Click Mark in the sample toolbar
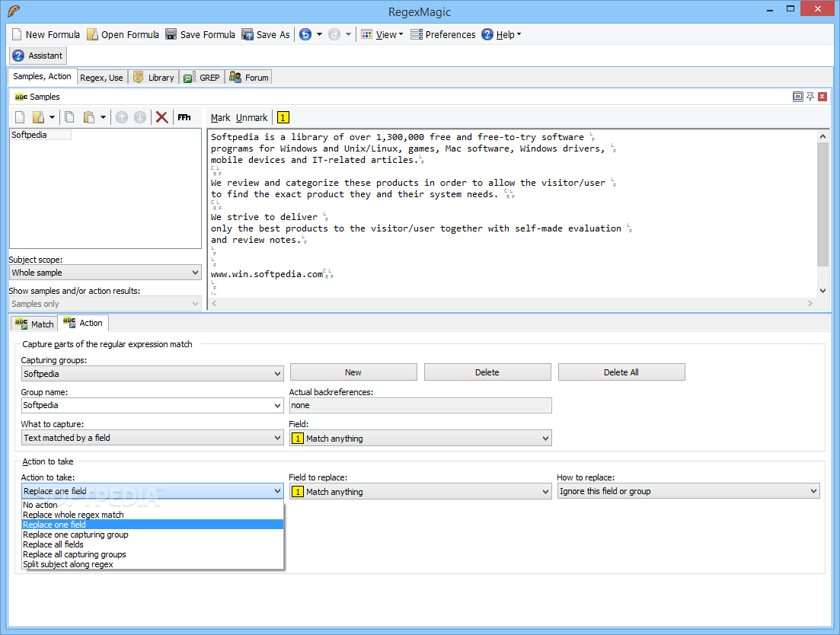Image resolution: width=840 pixels, height=635 pixels. tap(220, 118)
